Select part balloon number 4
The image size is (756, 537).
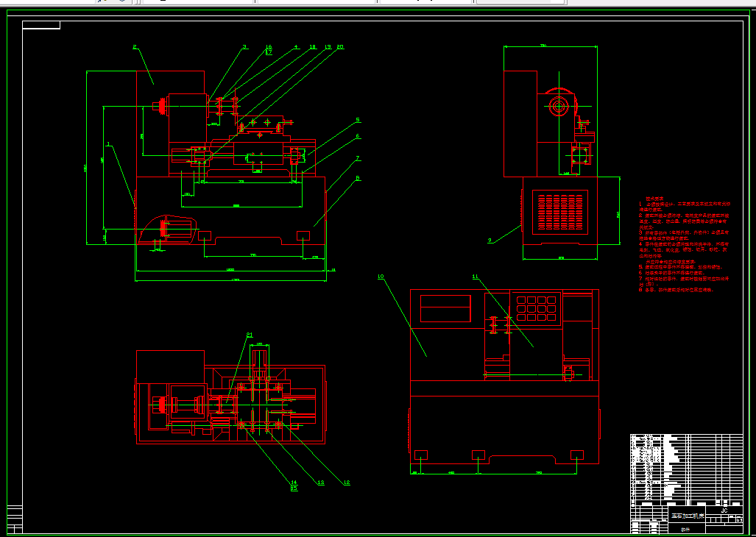point(297,47)
